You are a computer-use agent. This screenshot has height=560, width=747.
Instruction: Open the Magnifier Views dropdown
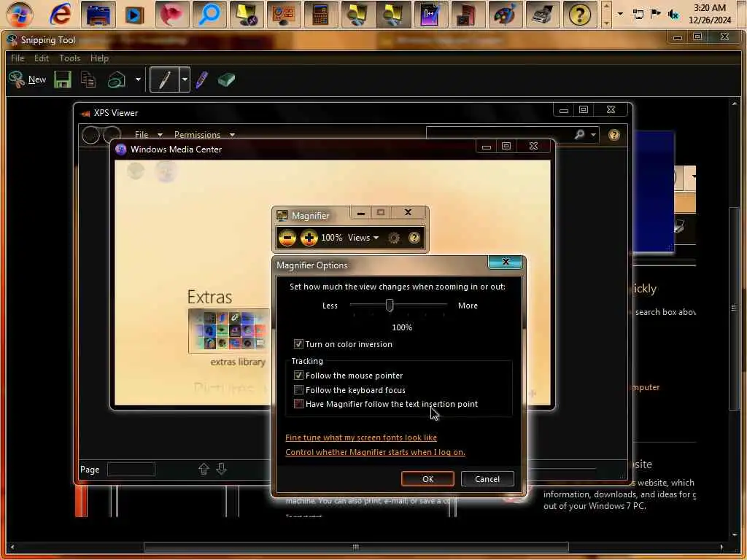[363, 238]
